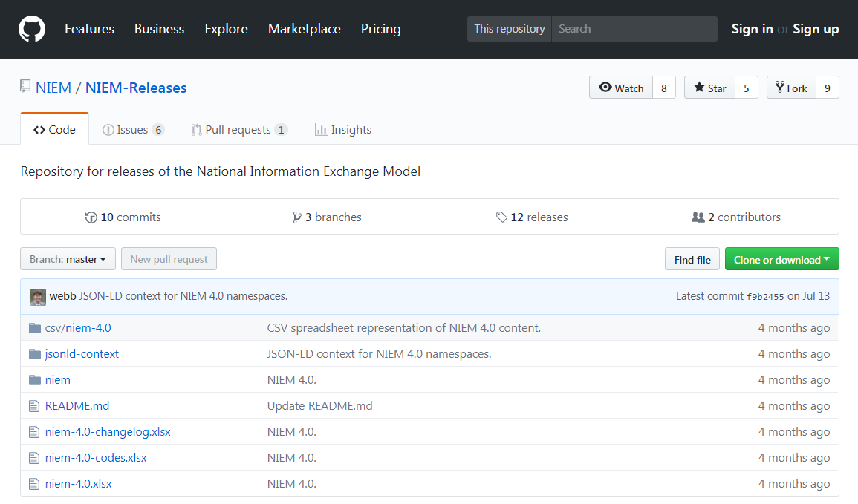Star the NIEM-Releases repository
The height and width of the screenshot is (504, 858).
click(709, 88)
